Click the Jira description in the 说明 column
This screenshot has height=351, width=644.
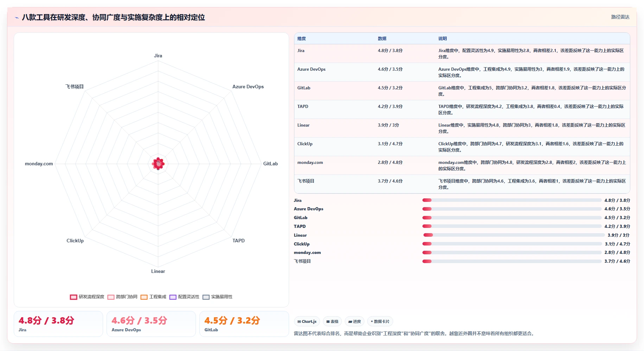coord(531,54)
